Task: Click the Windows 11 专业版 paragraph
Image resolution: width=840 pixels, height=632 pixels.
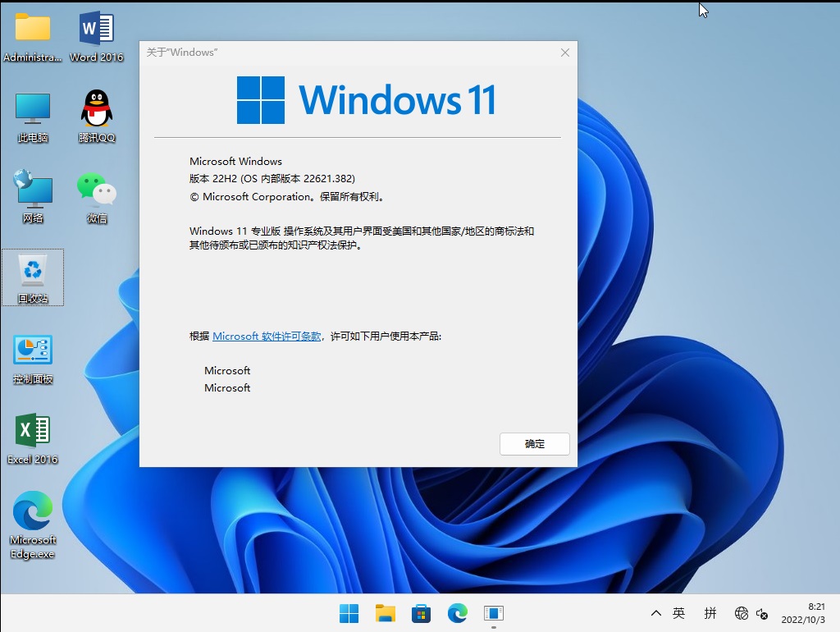Action: [x=362, y=238]
